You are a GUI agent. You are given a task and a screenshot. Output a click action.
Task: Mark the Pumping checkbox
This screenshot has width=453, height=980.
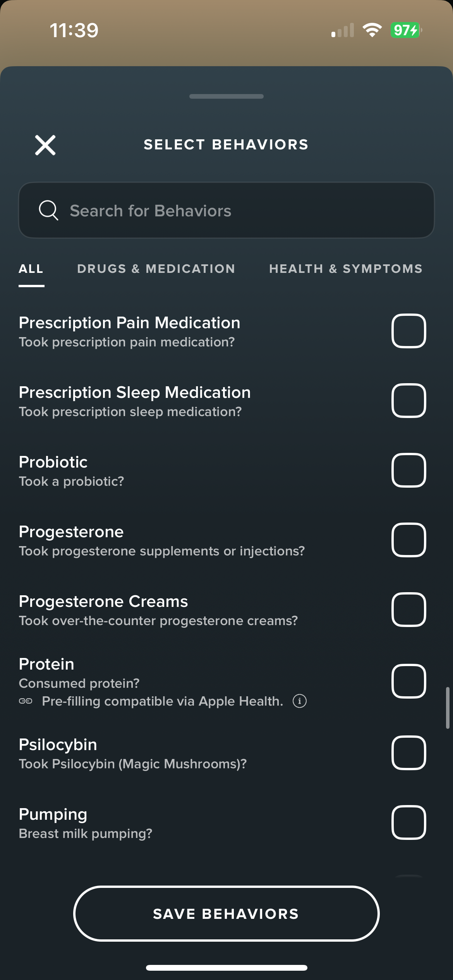coord(409,822)
